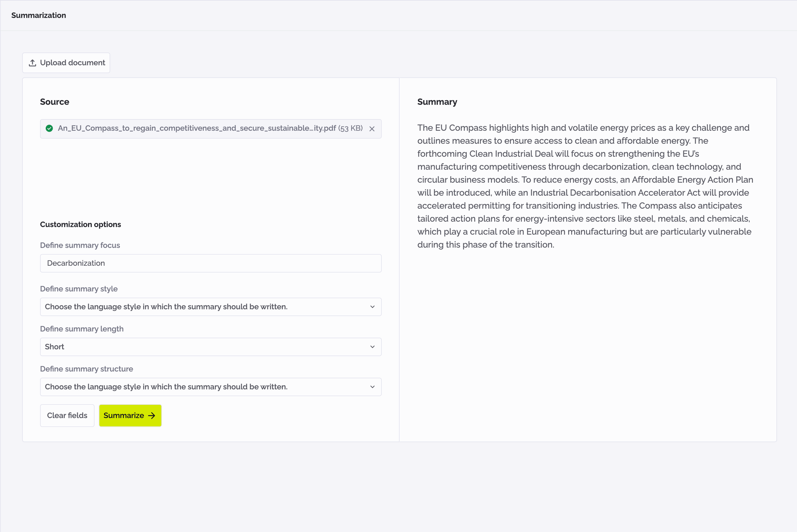This screenshot has width=797, height=532.
Task: Select the Summarization heading at the top
Action: 38,15
